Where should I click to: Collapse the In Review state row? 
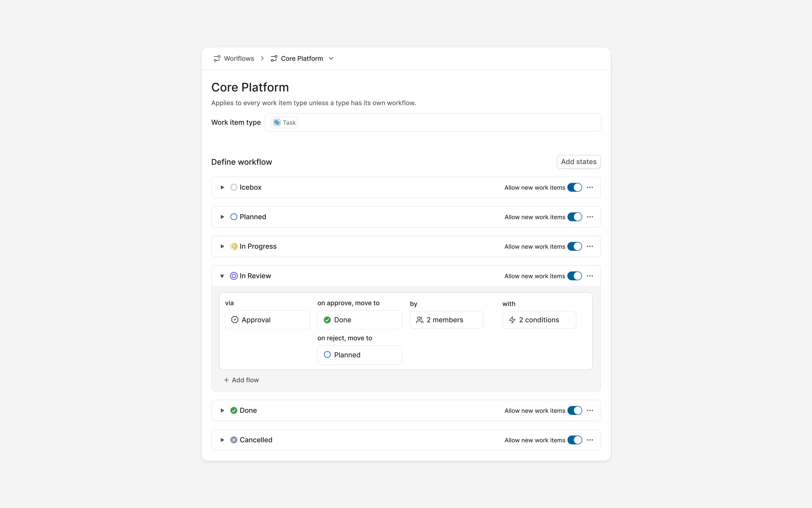tap(222, 276)
